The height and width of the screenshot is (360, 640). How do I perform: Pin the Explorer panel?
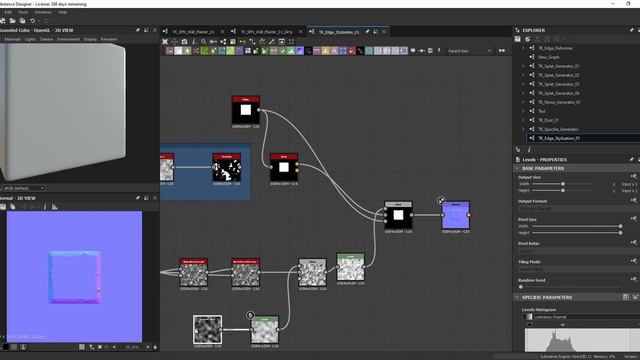(631, 30)
